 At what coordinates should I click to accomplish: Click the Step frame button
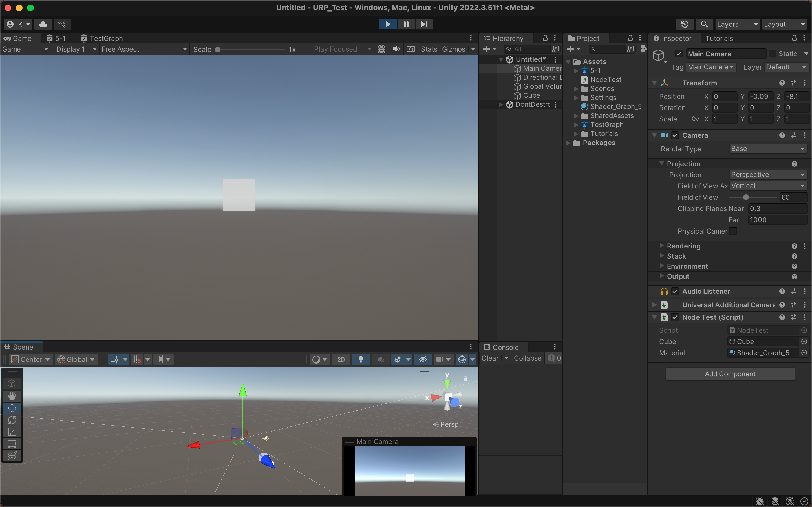424,24
